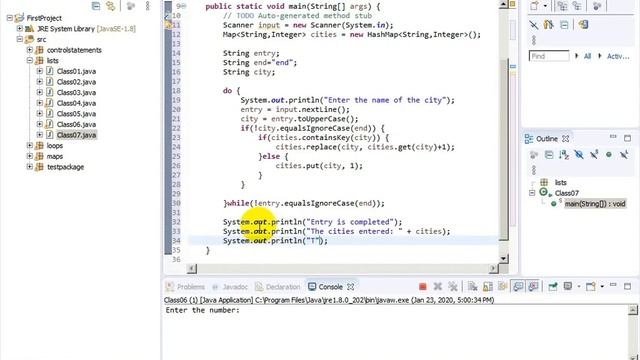Collapse the lists package node

tap(29, 60)
